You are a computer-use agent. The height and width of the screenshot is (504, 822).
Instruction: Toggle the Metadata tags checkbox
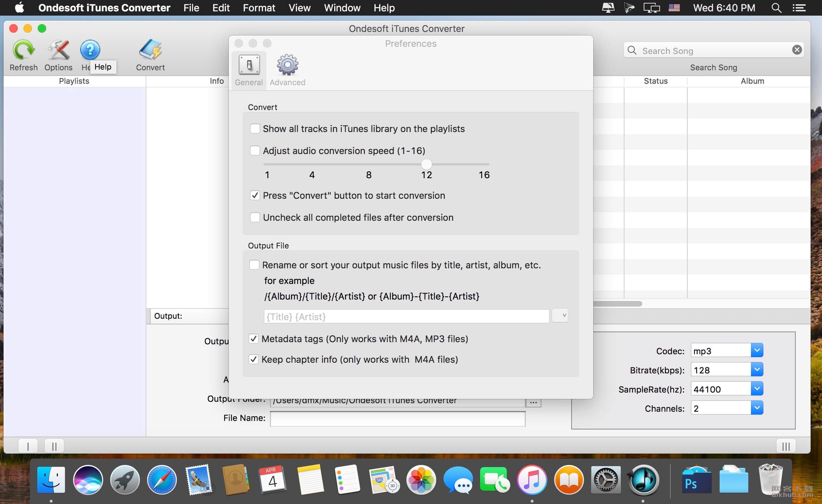[x=253, y=339]
